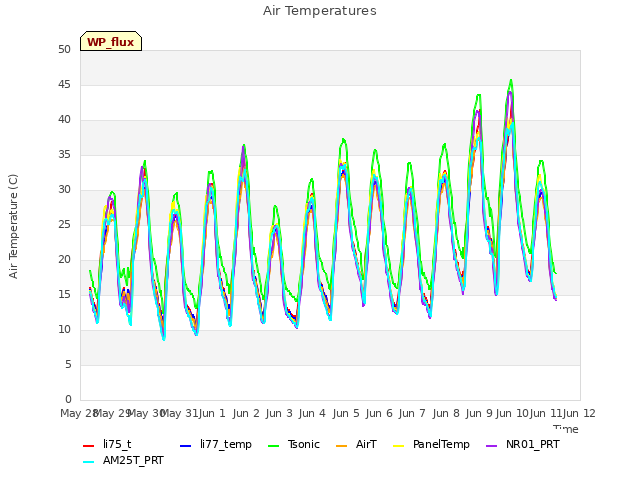Click the 0 y-axis tick label
The image size is (640, 480).
pos(68,399)
